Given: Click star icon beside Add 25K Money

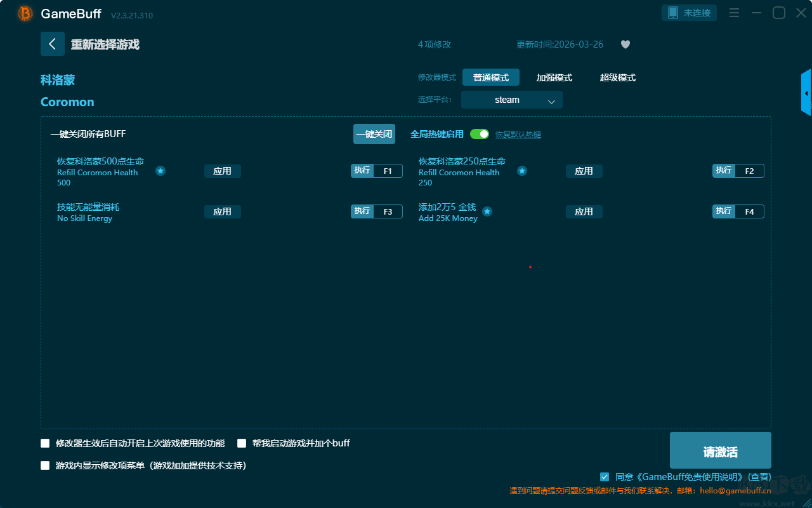Looking at the screenshot, I should pos(487,211).
